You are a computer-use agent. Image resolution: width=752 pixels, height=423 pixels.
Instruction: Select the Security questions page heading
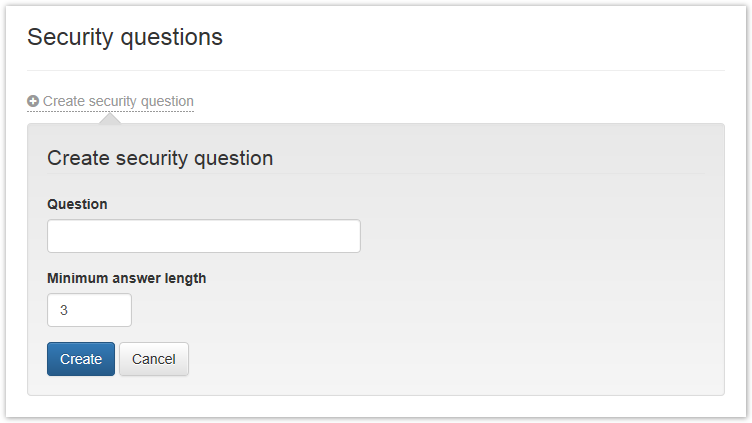pos(125,38)
